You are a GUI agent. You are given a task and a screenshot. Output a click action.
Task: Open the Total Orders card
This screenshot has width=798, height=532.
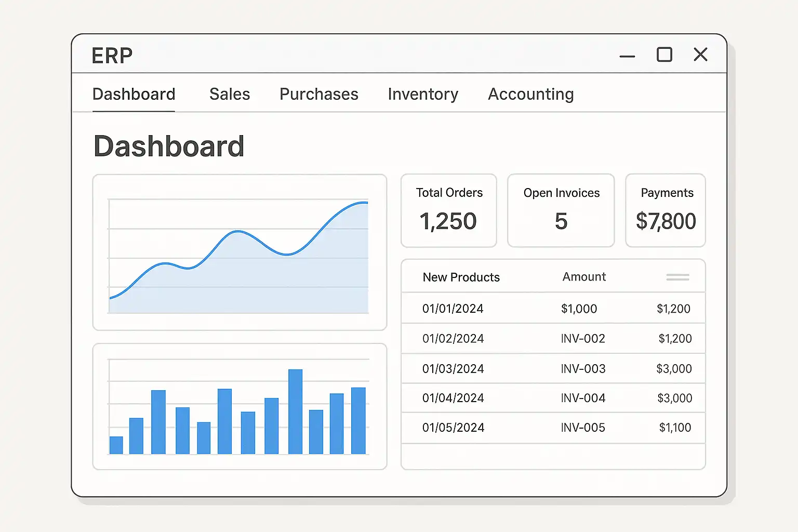coord(449,210)
